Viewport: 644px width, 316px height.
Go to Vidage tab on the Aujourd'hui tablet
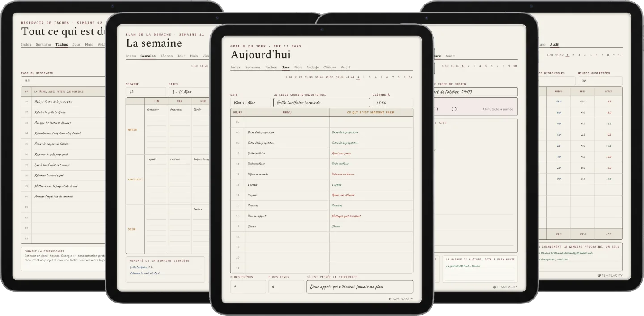click(x=313, y=67)
